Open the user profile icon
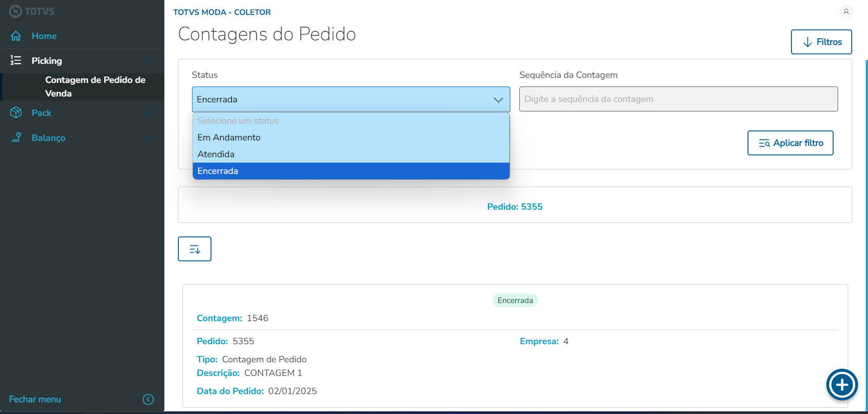The height and width of the screenshot is (414, 868). tap(846, 12)
